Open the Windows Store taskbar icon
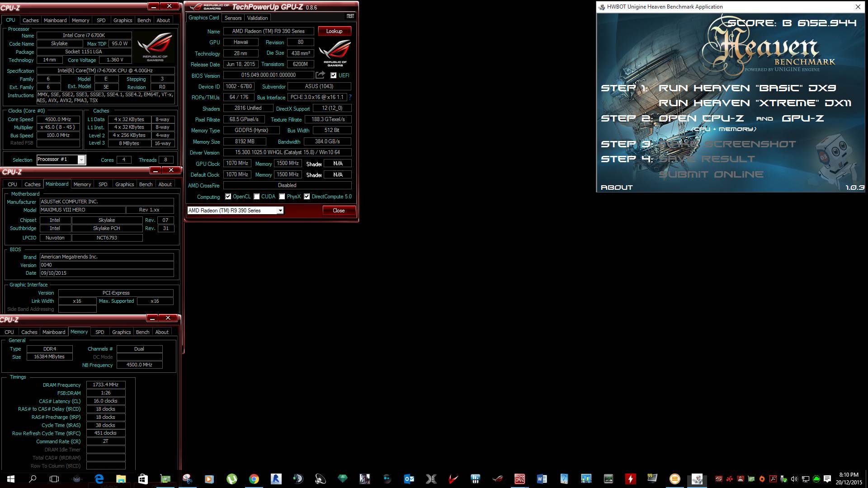This screenshot has width=868, height=488. (143, 479)
